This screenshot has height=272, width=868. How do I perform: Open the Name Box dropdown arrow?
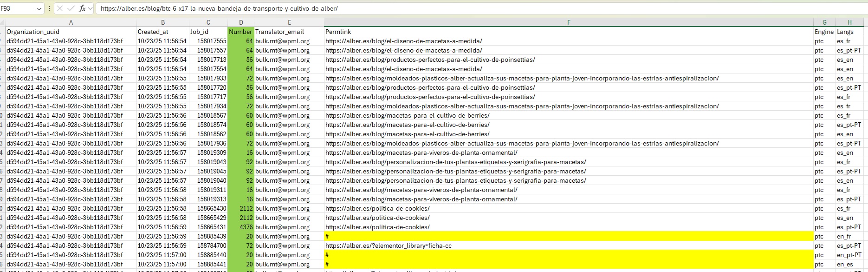39,8
